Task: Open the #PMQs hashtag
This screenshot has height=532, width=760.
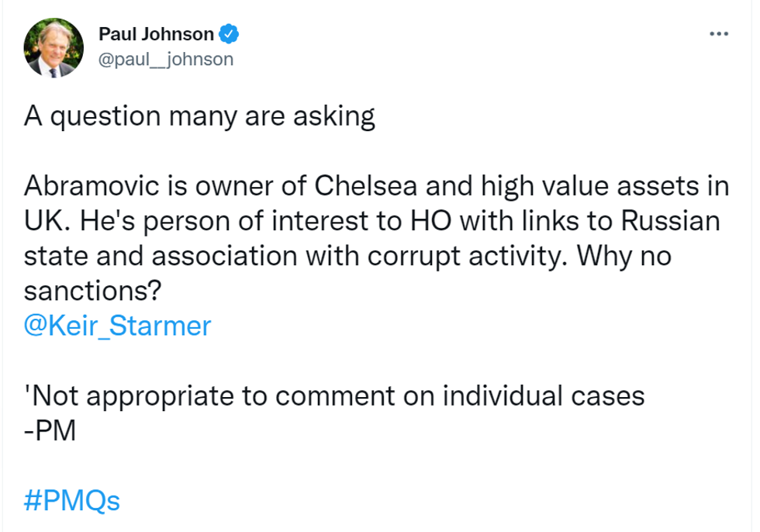Action: (72, 500)
